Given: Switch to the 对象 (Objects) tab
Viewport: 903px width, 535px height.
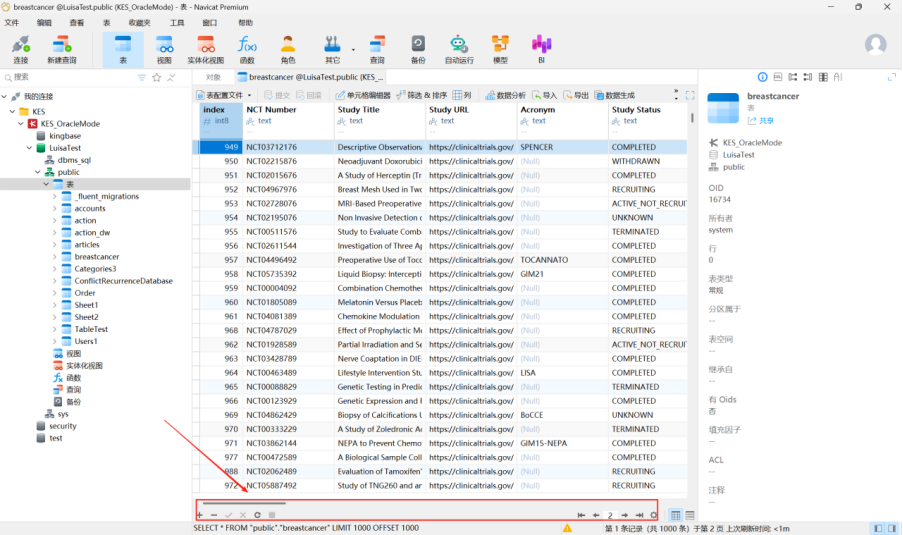Looking at the screenshot, I should [x=213, y=76].
